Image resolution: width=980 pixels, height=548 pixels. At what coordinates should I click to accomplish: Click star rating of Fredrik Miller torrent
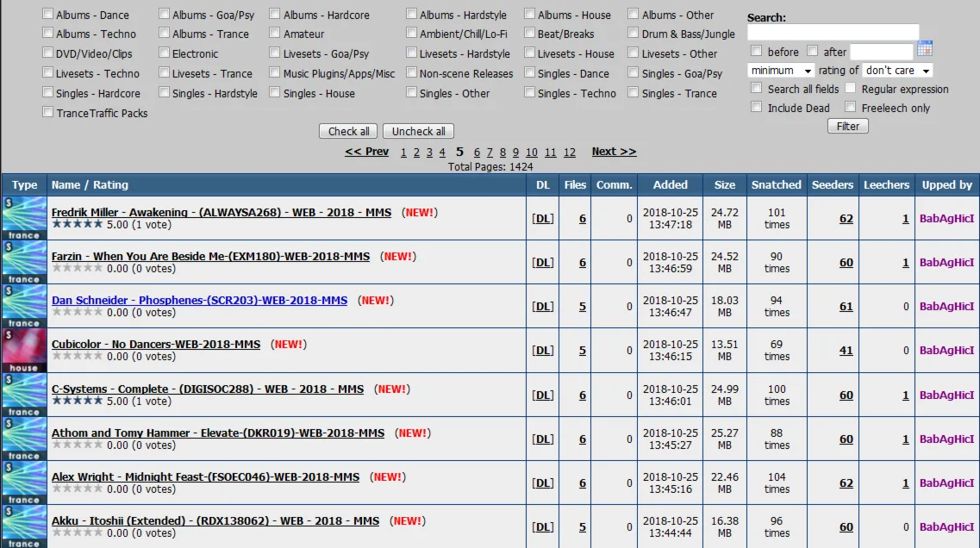tap(77, 224)
